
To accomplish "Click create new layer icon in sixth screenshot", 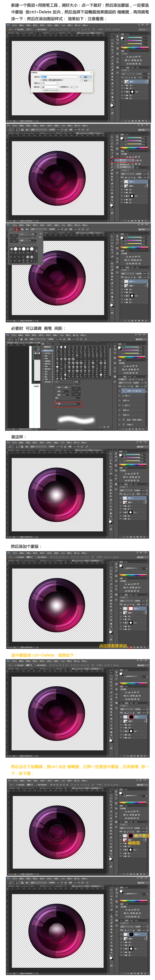I will (141, 647).
